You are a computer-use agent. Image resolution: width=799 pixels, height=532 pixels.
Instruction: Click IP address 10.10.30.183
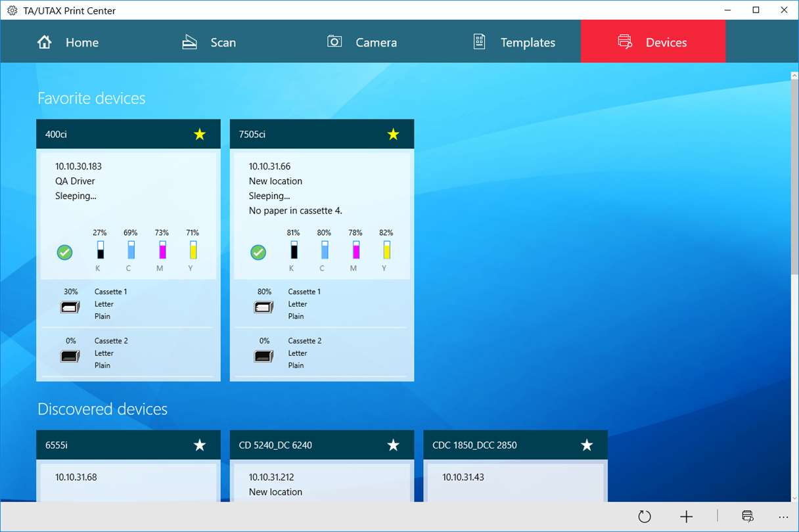coord(78,167)
